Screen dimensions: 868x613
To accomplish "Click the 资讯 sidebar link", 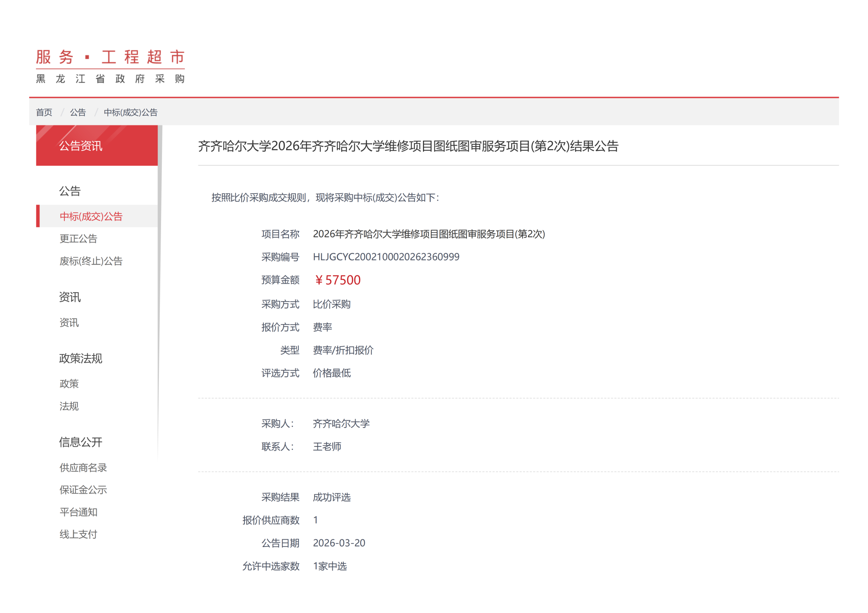I will [x=69, y=323].
